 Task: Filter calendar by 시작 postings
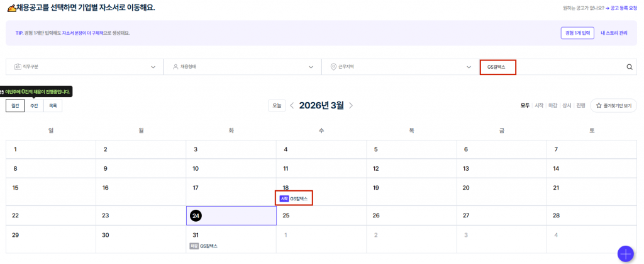[x=539, y=106]
